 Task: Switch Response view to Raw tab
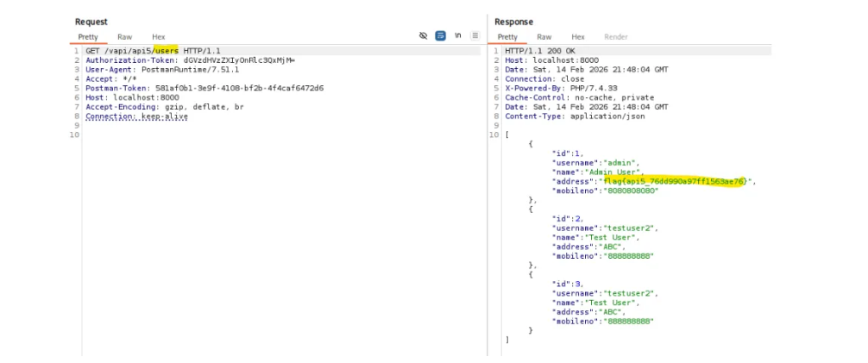click(544, 37)
